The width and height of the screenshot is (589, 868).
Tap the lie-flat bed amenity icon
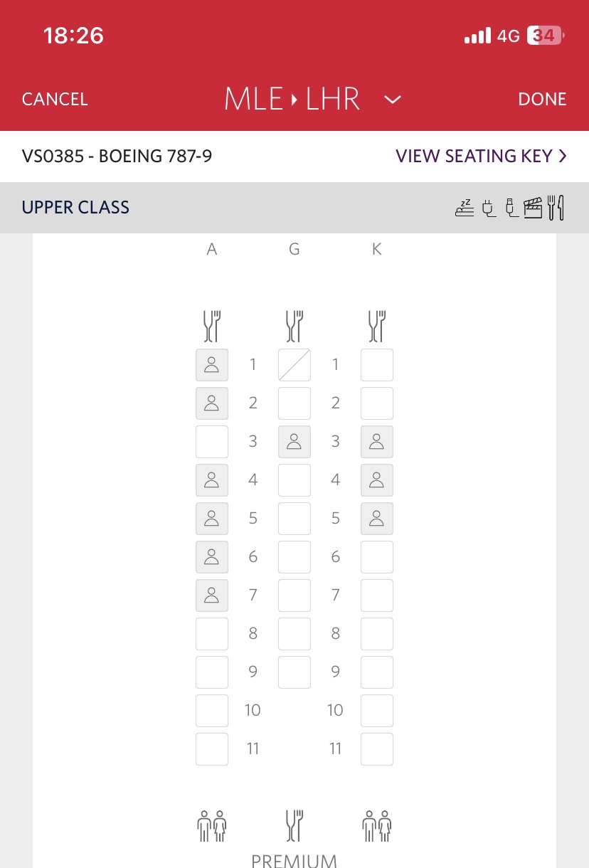pos(465,208)
